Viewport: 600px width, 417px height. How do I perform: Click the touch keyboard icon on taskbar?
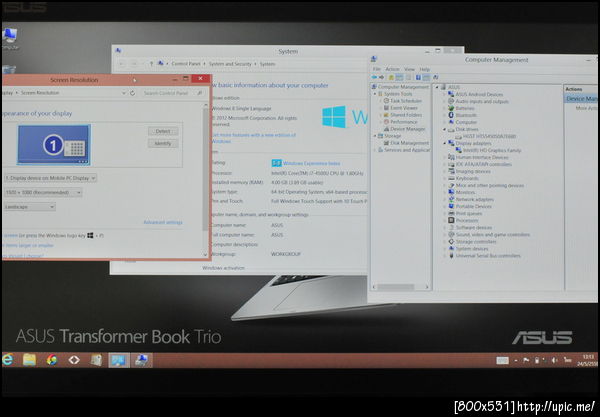(x=502, y=360)
